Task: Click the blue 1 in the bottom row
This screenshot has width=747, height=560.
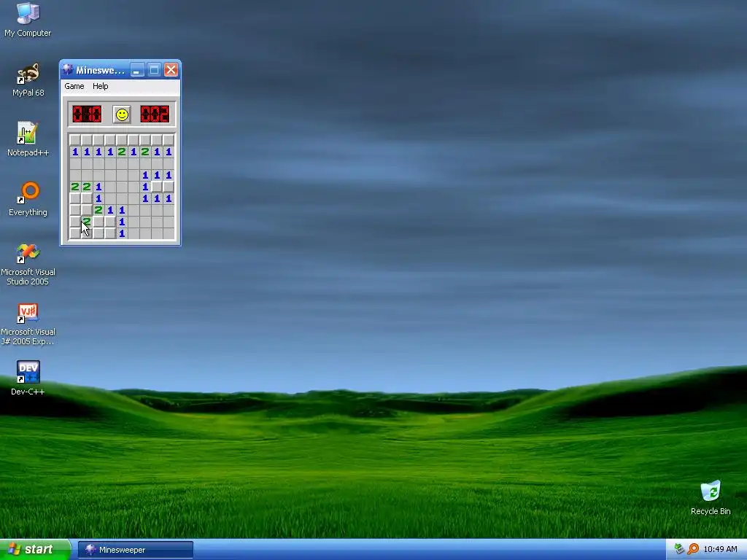Action: (x=122, y=233)
